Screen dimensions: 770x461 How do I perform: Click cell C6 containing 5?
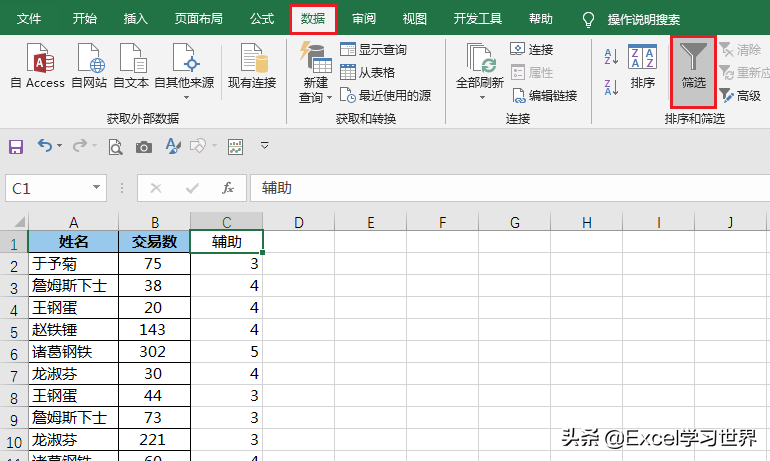coord(226,352)
